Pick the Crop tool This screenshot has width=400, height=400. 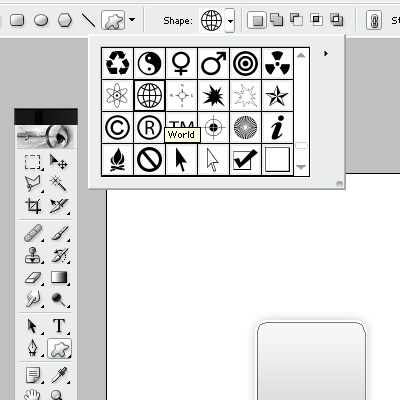click(x=33, y=206)
